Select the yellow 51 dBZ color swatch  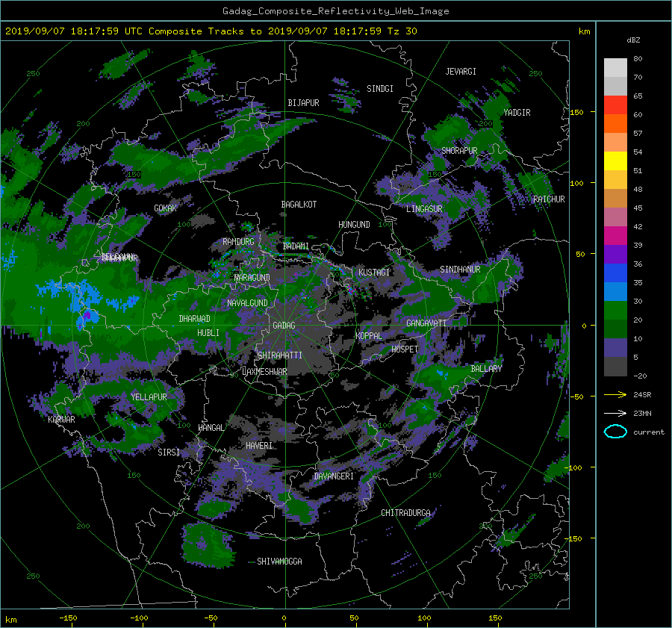tap(615, 161)
